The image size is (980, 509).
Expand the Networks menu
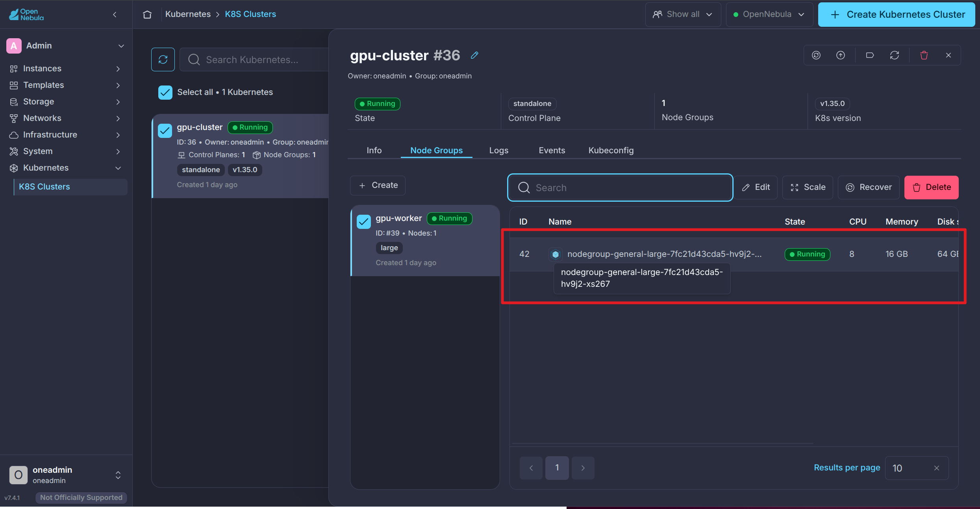coord(65,118)
